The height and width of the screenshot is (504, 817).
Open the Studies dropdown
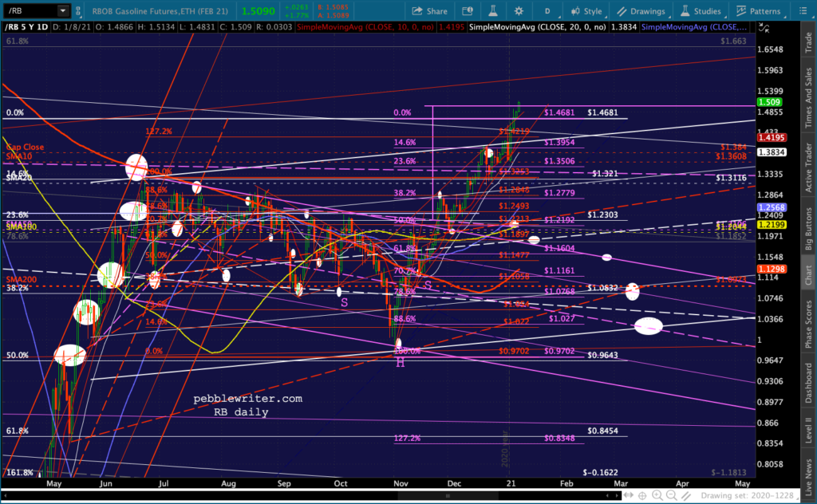pos(701,11)
